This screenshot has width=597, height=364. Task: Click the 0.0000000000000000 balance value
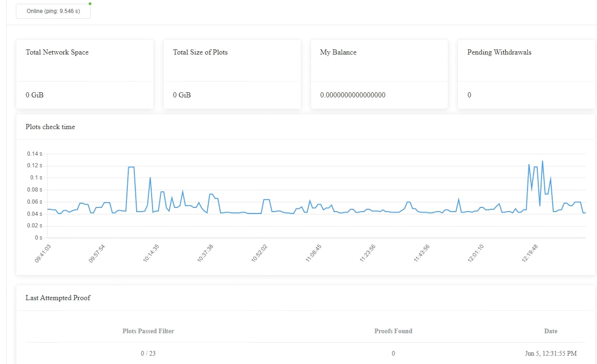[x=353, y=95]
